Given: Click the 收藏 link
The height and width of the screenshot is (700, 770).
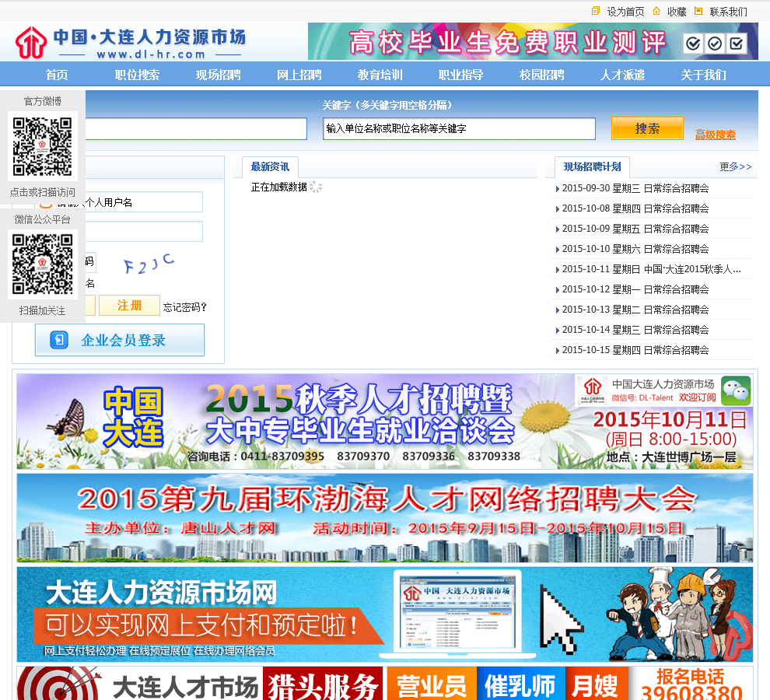Looking at the screenshot, I should click(x=677, y=12).
